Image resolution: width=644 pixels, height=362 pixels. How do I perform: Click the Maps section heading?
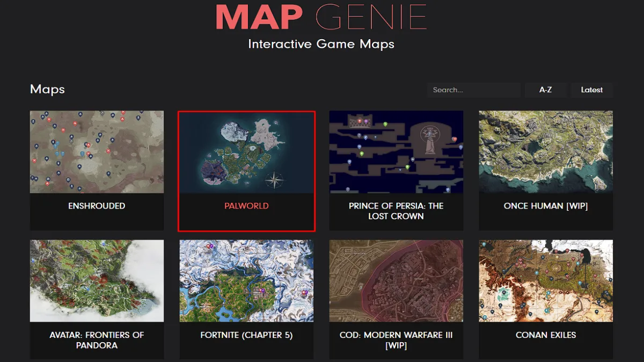point(47,89)
